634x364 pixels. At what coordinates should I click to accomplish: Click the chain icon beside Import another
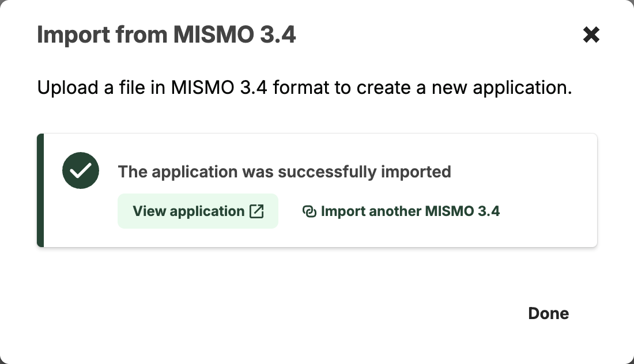310,212
